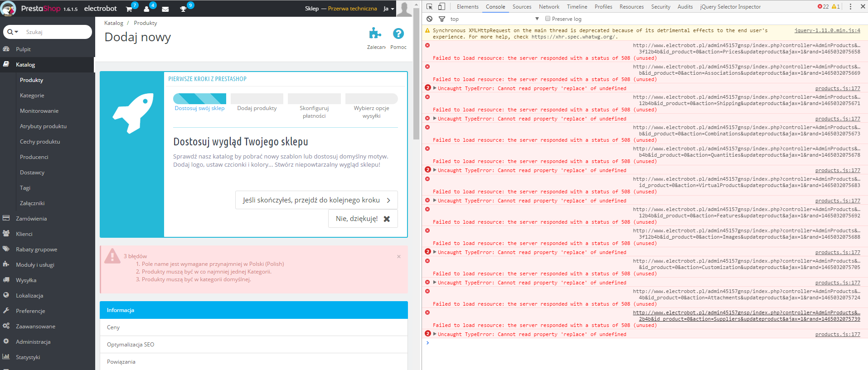Click Jeśli skończyłeś, przejdź do kolejnego kroku
Screen dimensions: 868x370
[316, 200]
